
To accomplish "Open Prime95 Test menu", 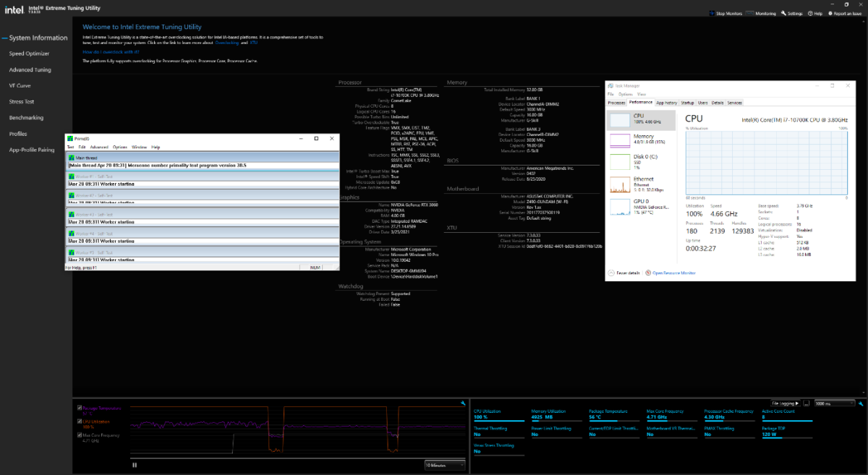I will (71, 147).
